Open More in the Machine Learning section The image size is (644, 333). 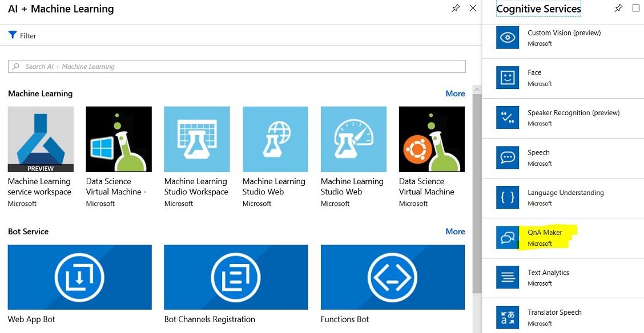455,94
